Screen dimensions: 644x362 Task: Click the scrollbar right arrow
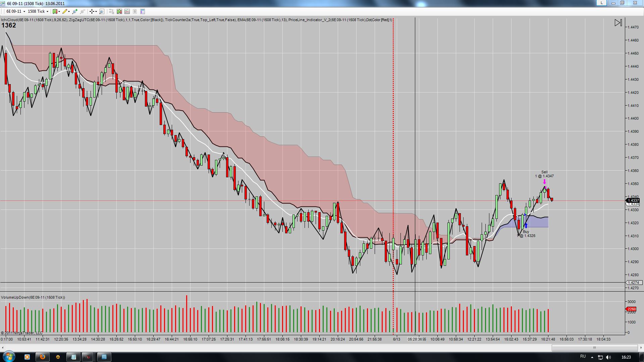click(641, 348)
